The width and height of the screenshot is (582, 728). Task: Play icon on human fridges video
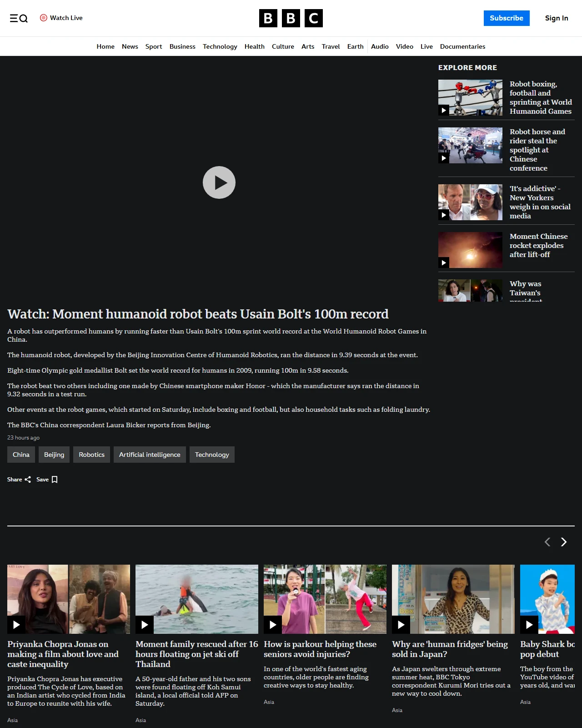click(401, 625)
